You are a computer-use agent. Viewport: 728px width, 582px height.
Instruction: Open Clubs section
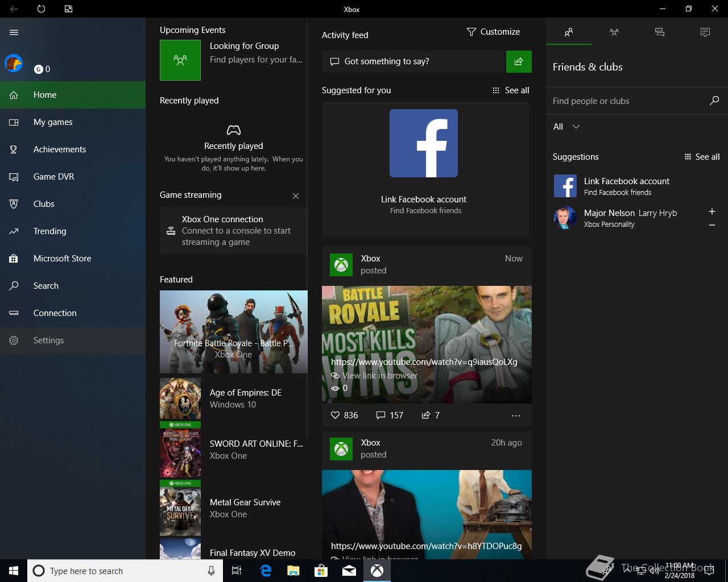tap(73, 204)
